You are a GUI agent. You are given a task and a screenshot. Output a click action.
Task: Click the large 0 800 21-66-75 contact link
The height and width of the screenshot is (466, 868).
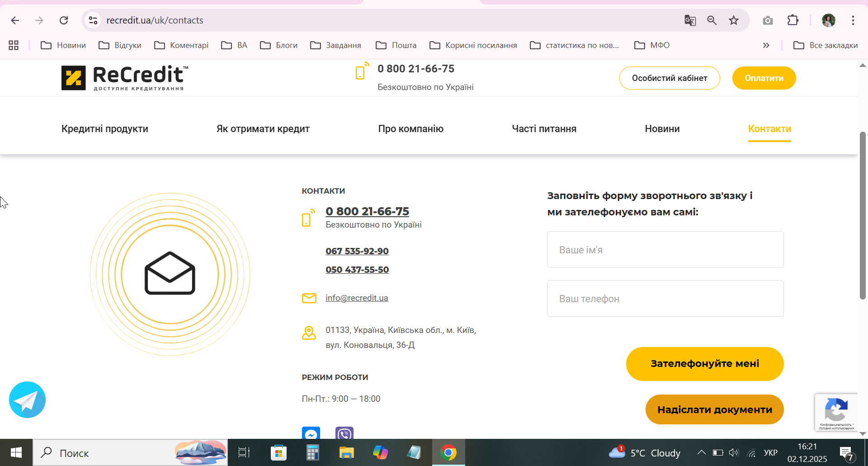(367, 211)
